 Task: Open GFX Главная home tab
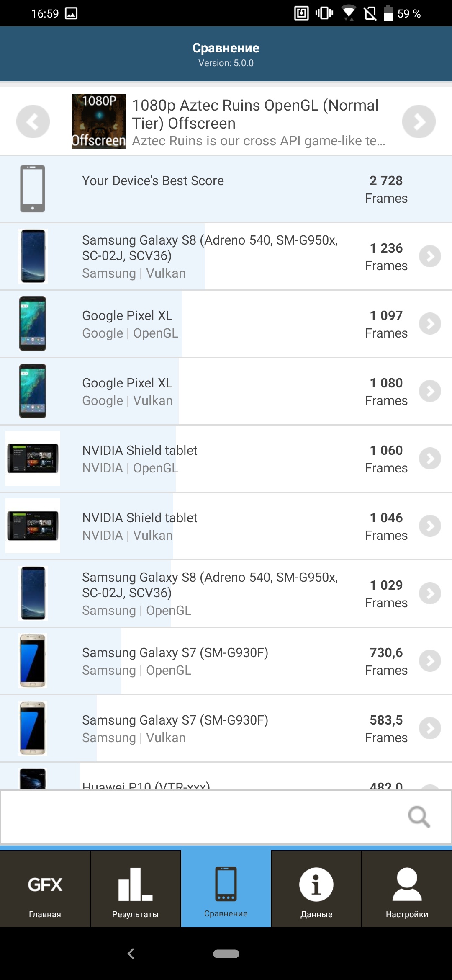(x=45, y=890)
